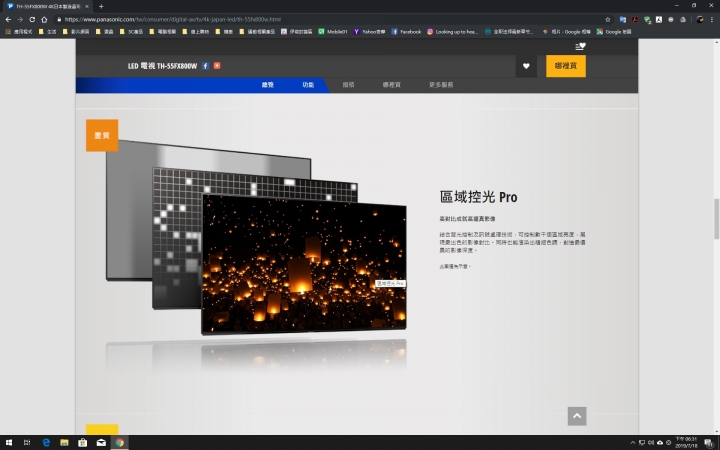Open the action center notifications icon
Image resolution: width=720 pixels, height=450 pixels.
(x=709, y=443)
